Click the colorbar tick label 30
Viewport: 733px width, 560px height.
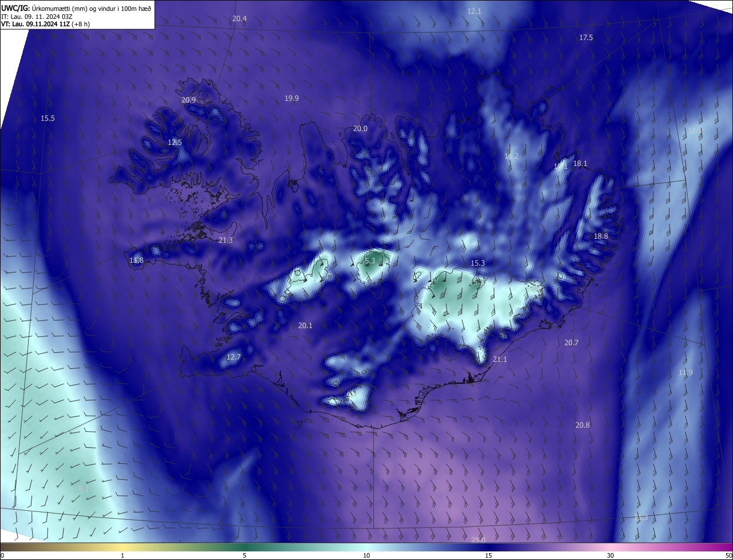point(610,556)
